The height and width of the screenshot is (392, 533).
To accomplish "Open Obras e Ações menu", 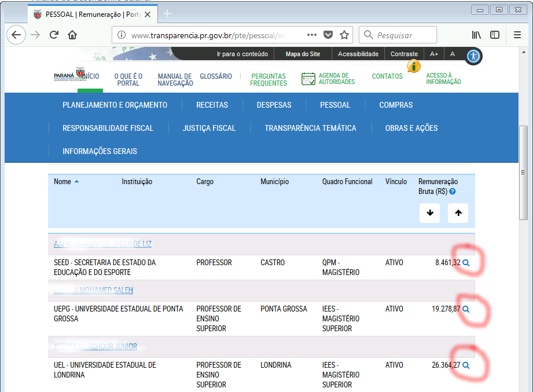I will (x=411, y=128).
